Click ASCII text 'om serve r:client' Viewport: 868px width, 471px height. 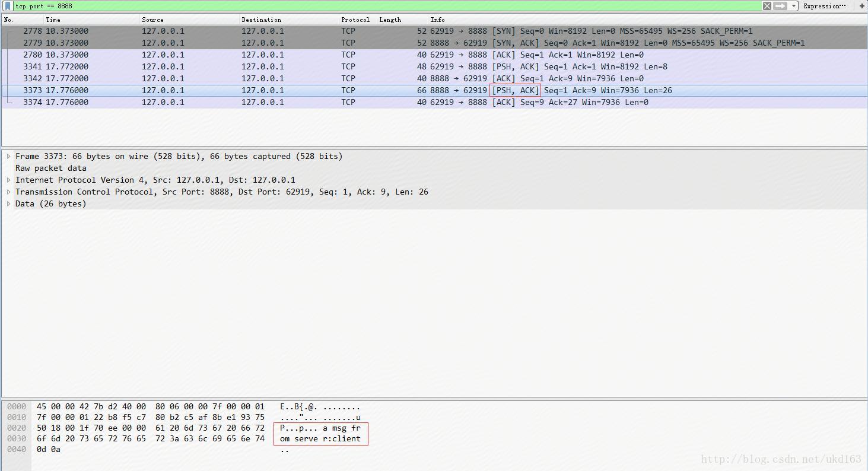click(x=320, y=439)
